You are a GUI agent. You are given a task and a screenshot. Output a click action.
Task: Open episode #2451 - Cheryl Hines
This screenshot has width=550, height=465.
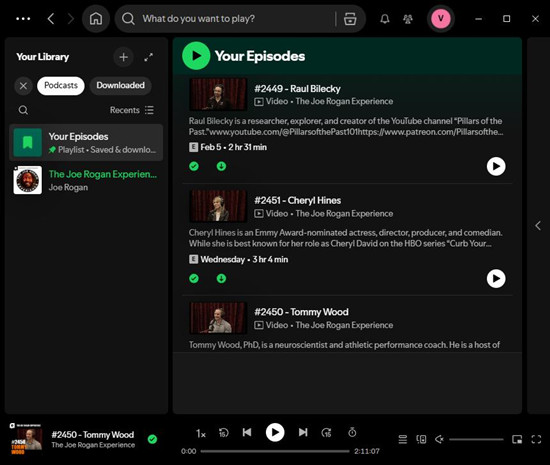297,201
